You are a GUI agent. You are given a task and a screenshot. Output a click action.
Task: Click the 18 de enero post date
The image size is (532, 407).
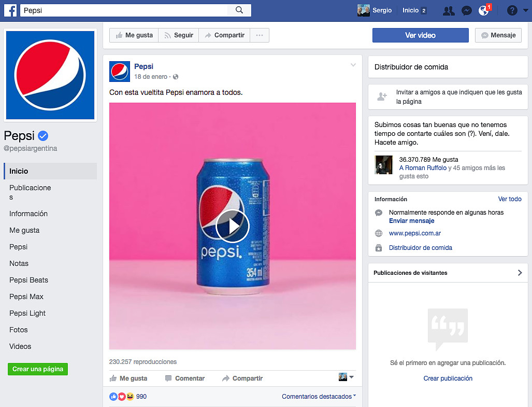click(151, 77)
